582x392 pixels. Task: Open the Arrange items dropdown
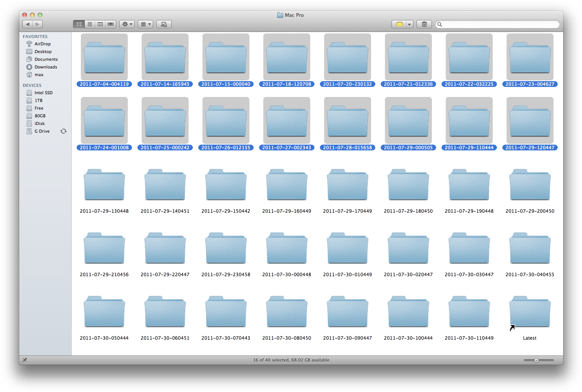pyautogui.click(x=145, y=24)
